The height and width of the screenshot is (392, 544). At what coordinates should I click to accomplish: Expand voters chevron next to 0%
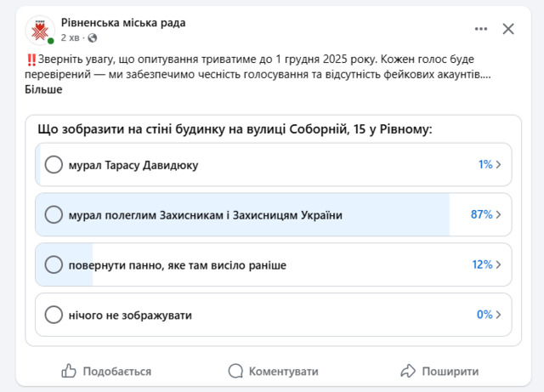point(499,315)
